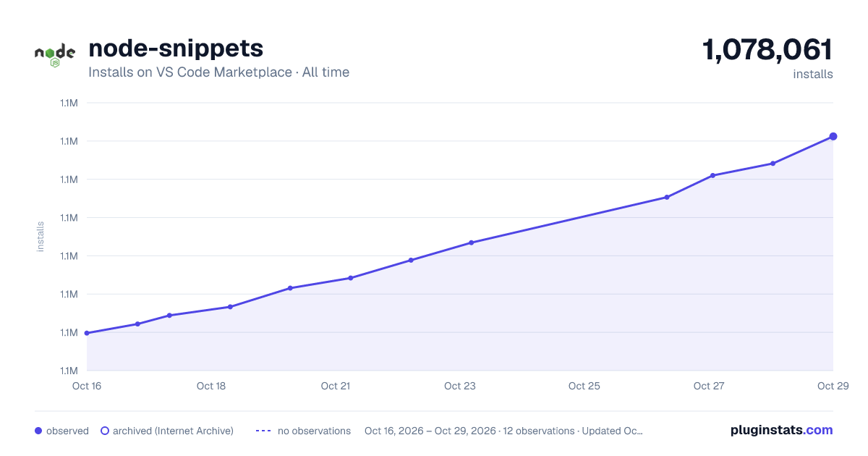Click the Oct 29 x-axis label
868x456 pixels.
click(x=832, y=386)
